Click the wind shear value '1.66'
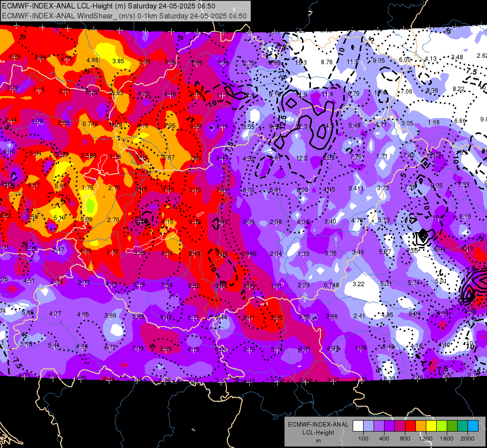This screenshot has width=487, height=448. (434, 122)
